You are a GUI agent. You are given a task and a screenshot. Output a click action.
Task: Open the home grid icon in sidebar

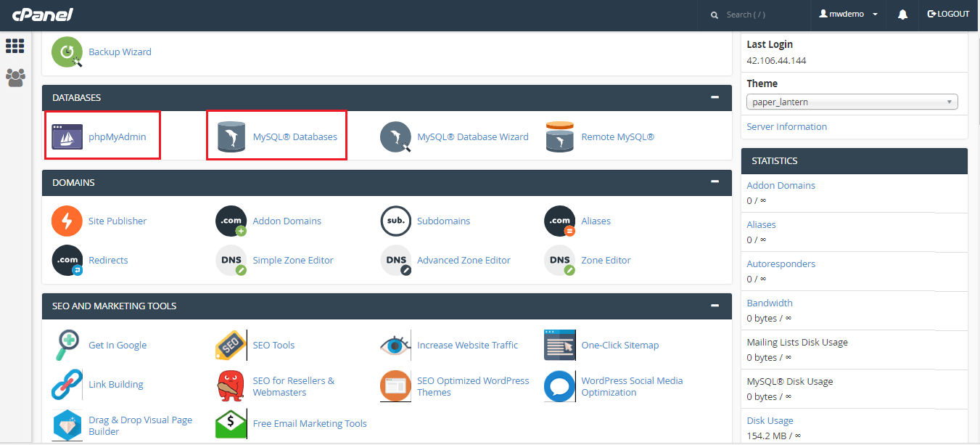[15, 46]
